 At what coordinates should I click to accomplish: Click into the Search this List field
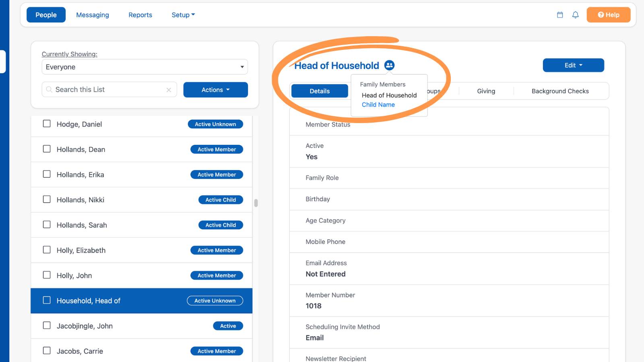pyautogui.click(x=109, y=90)
